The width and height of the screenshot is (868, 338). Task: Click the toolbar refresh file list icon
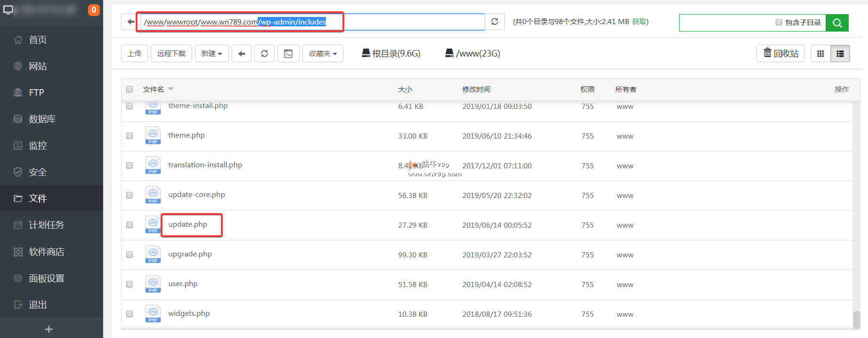(x=264, y=54)
